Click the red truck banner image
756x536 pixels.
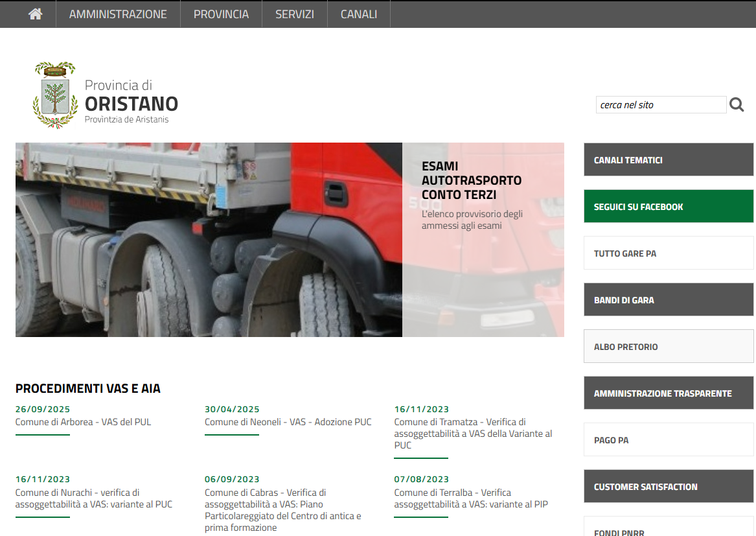[207, 239]
